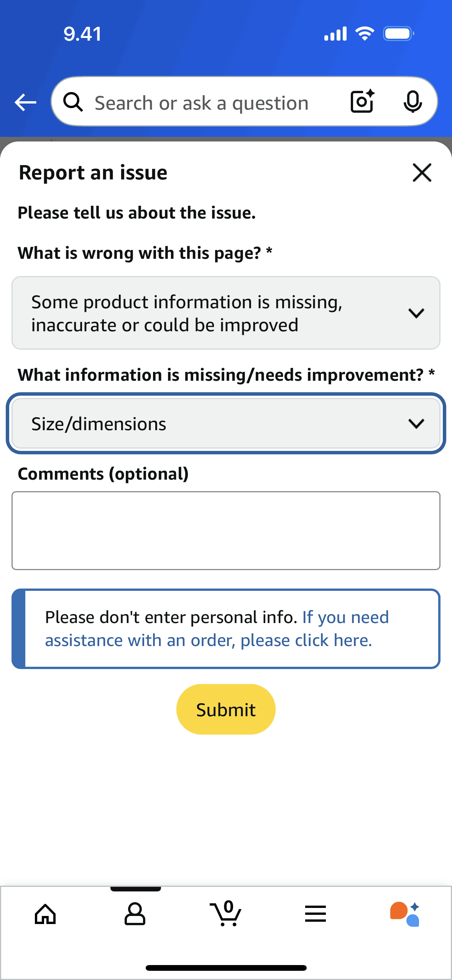
Task: Follow the order assistance link
Action: point(209,640)
